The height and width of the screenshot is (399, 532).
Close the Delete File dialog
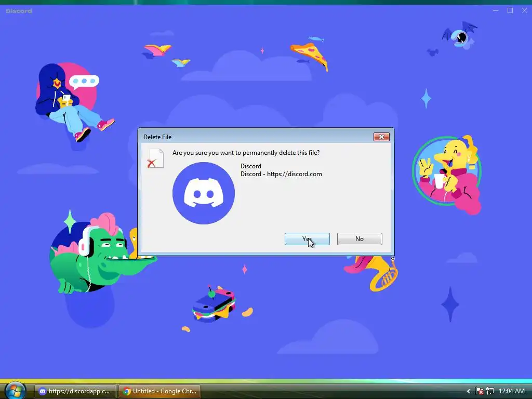tap(381, 137)
